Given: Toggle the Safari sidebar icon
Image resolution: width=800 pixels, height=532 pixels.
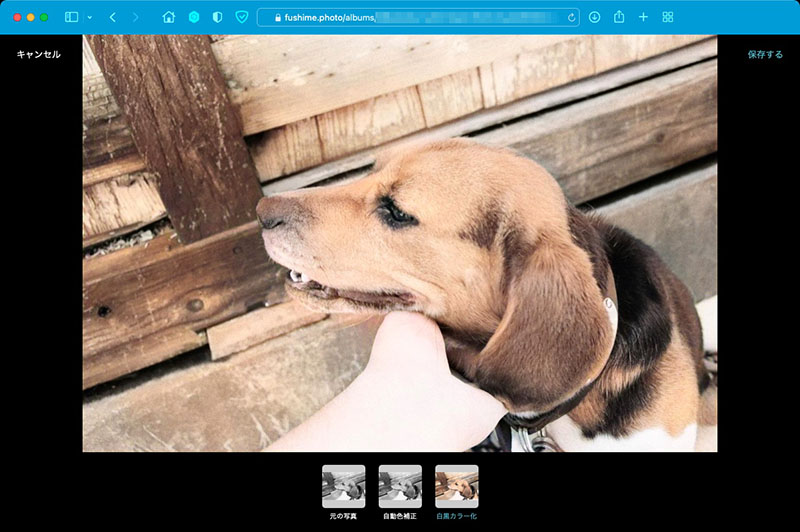Looking at the screenshot, I should pyautogui.click(x=71, y=17).
